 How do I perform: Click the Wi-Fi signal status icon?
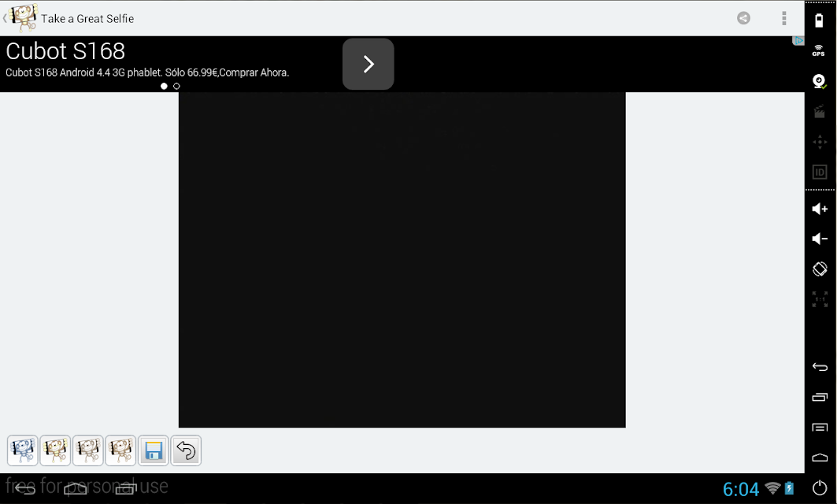pos(772,488)
